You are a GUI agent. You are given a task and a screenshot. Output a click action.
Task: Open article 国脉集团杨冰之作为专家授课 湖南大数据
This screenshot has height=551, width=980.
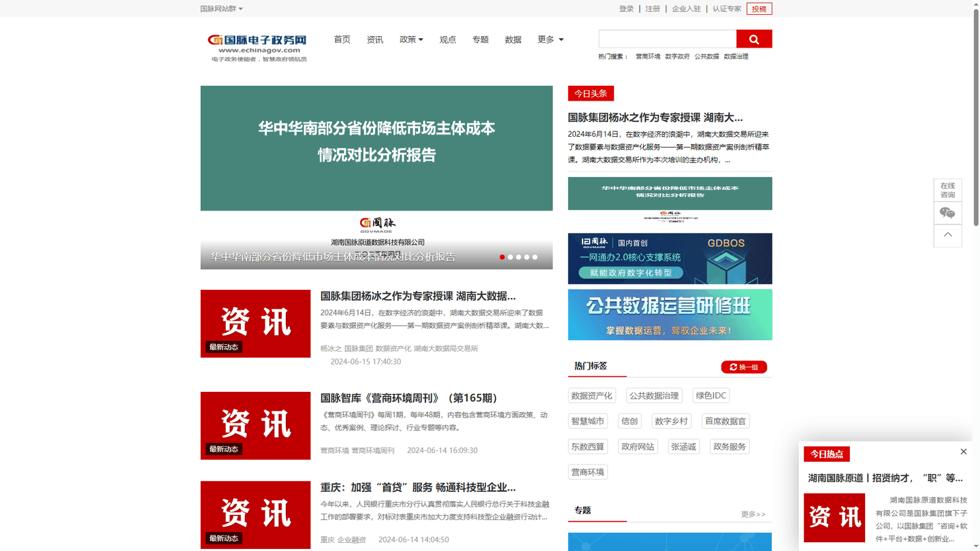click(x=418, y=296)
